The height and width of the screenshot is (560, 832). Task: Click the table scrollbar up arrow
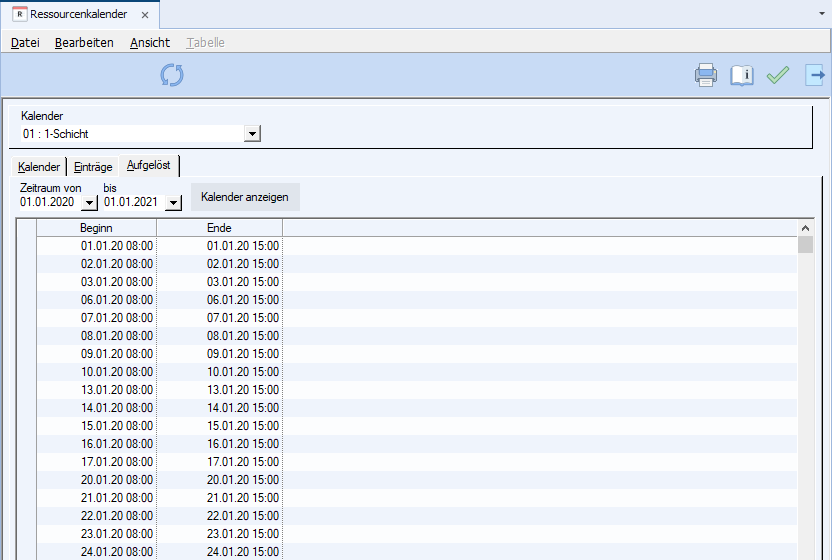(806, 227)
